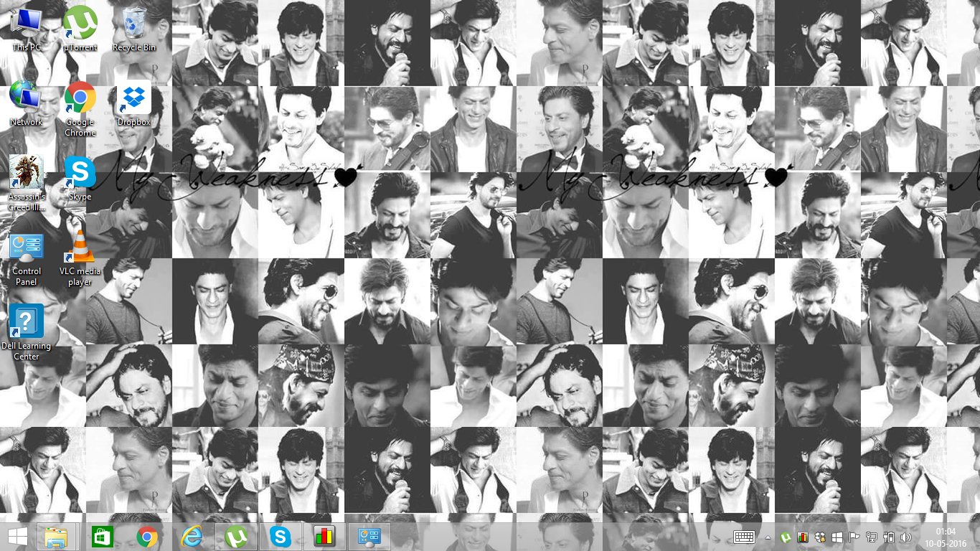This screenshot has height=551, width=980.
Task: Show hidden system tray icons
Action: coord(768,537)
